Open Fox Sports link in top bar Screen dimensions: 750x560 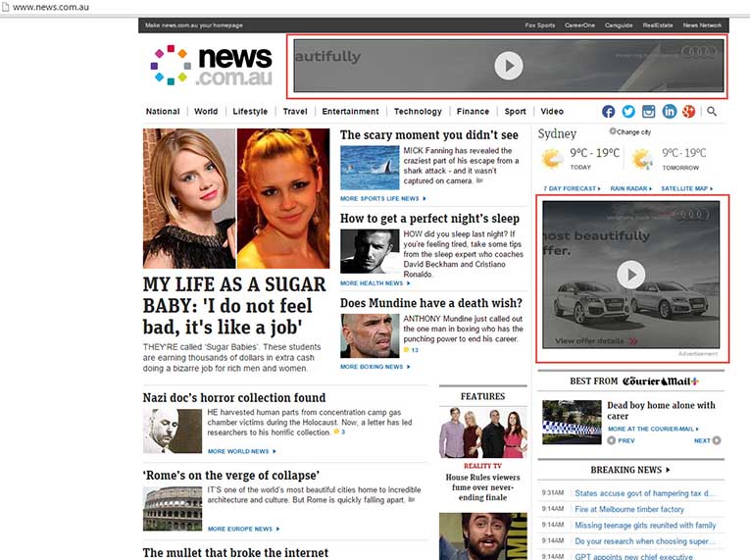[540, 25]
